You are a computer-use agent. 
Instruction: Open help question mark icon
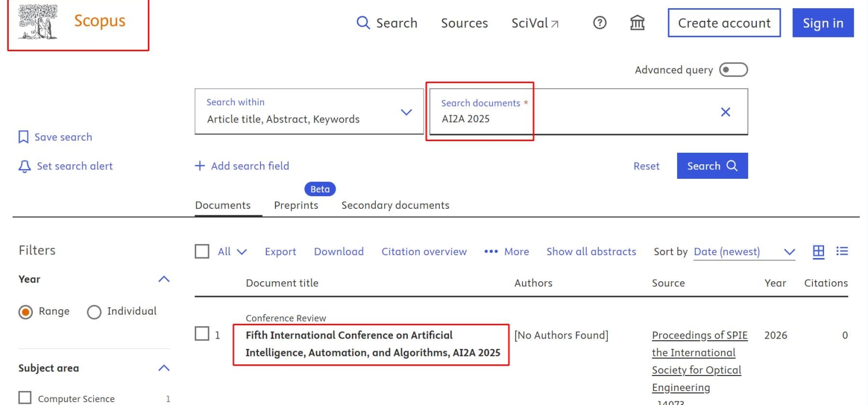click(x=600, y=23)
